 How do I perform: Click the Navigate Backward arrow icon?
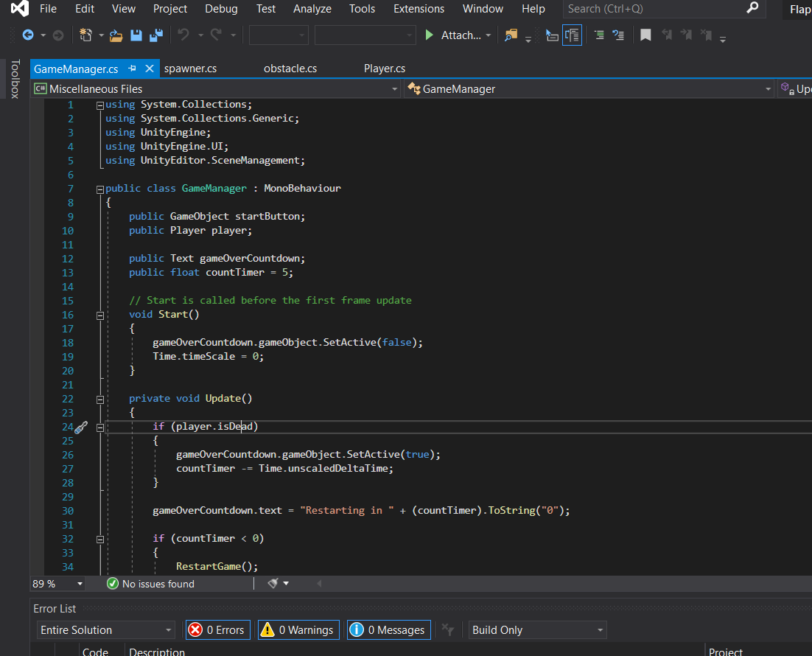pos(28,35)
